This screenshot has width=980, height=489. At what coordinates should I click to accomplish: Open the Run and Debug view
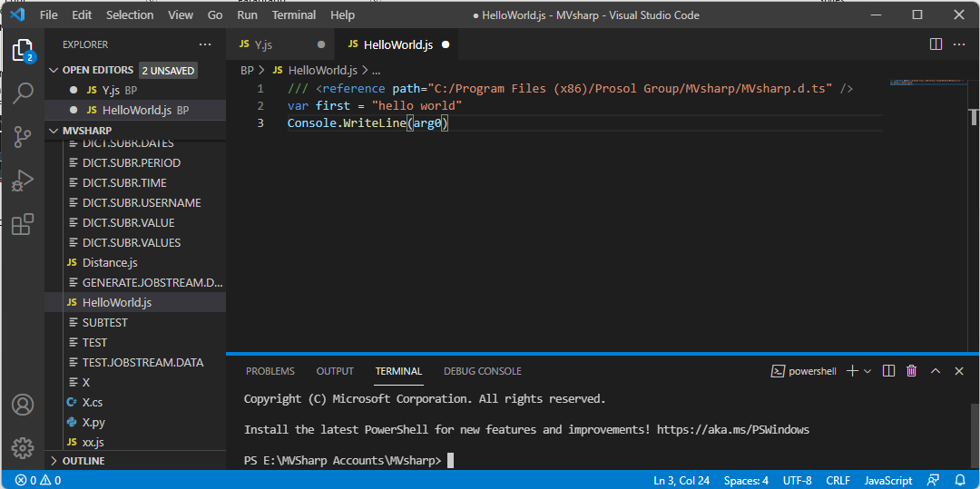[x=23, y=180]
